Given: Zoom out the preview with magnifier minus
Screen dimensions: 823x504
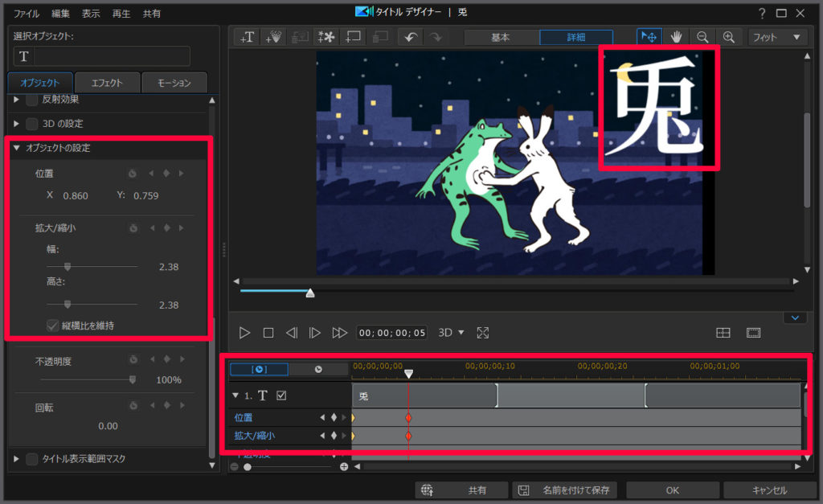Looking at the screenshot, I should (702, 37).
